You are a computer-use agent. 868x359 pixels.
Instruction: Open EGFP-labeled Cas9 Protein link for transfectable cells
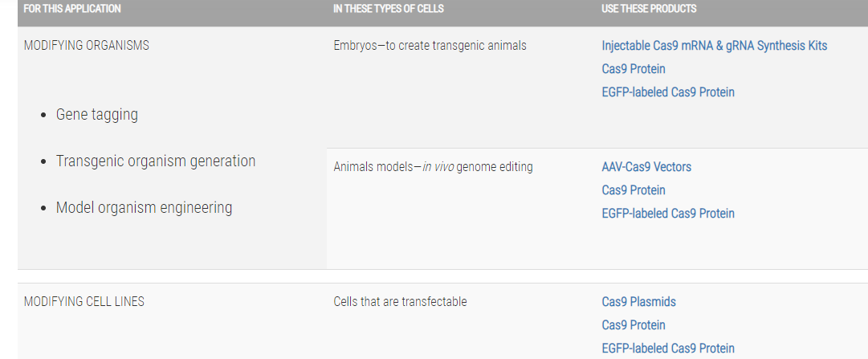coord(668,349)
